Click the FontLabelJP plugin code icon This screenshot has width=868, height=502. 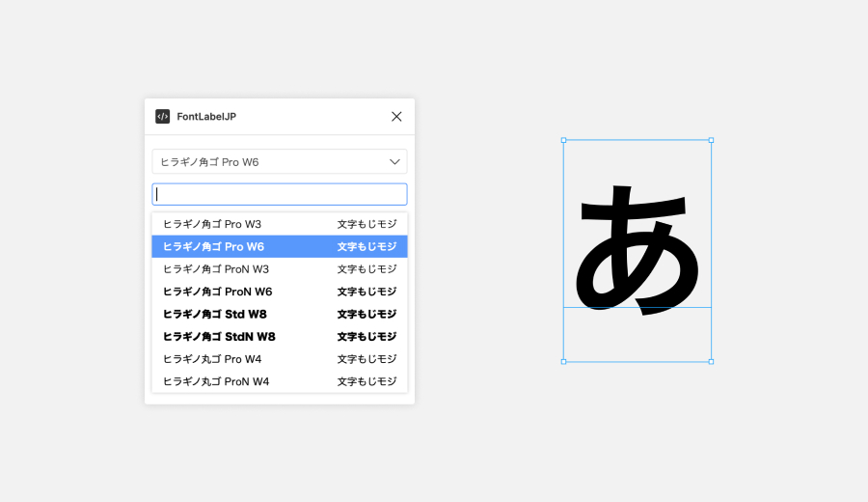click(x=162, y=117)
